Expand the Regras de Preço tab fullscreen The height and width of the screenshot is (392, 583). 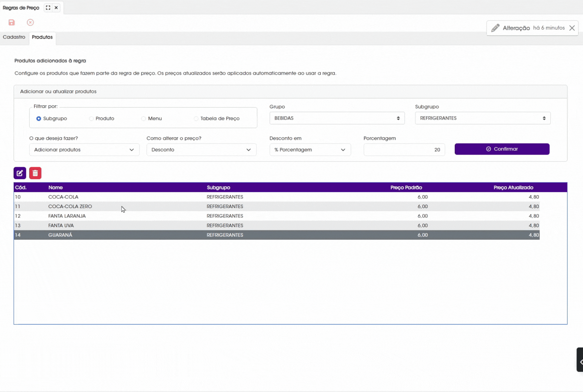pyautogui.click(x=48, y=8)
